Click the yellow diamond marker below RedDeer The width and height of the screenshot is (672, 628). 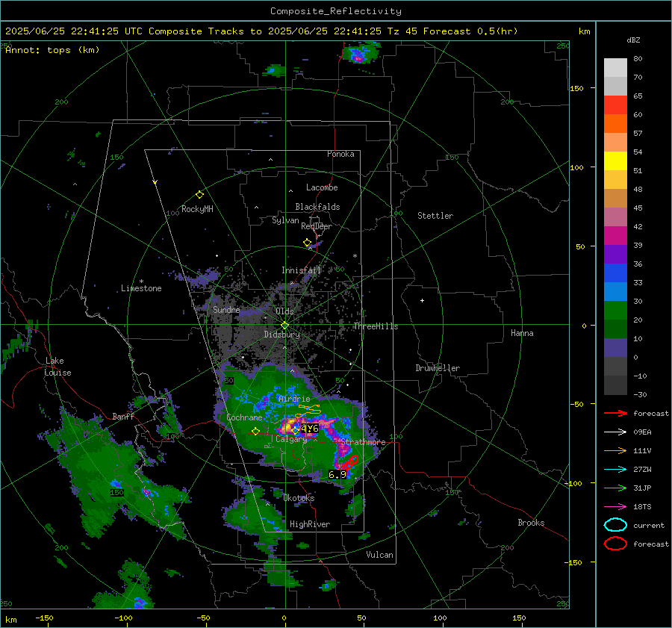307,243
